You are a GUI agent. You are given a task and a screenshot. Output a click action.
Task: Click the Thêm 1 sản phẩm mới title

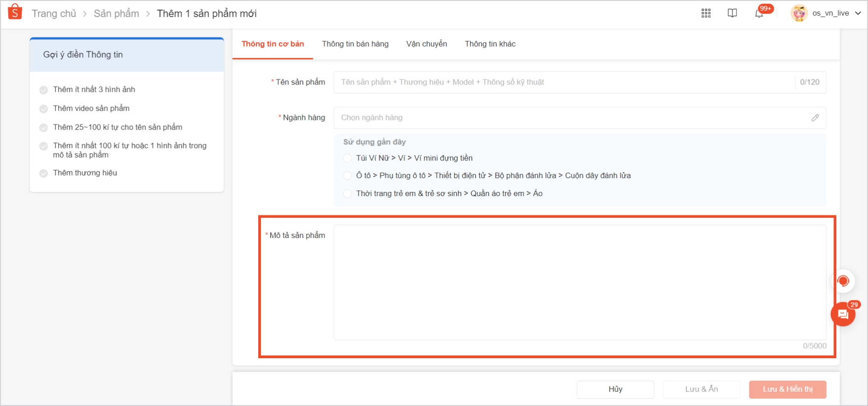coord(207,14)
